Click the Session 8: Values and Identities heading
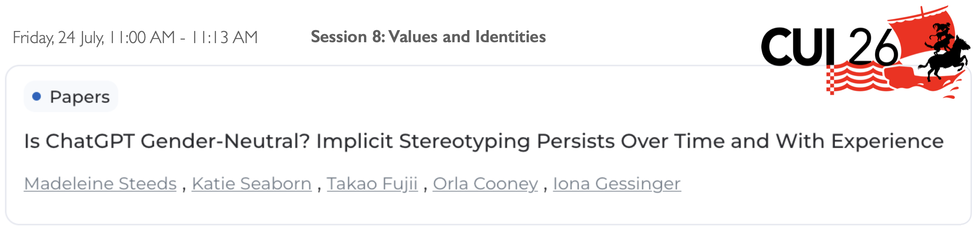 428,37
